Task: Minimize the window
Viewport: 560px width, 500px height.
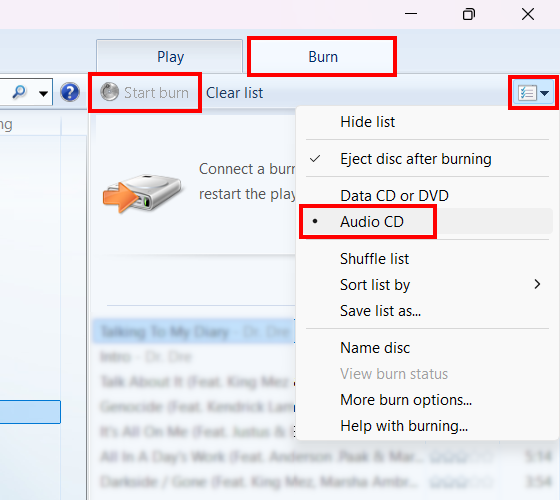Action: [411, 14]
